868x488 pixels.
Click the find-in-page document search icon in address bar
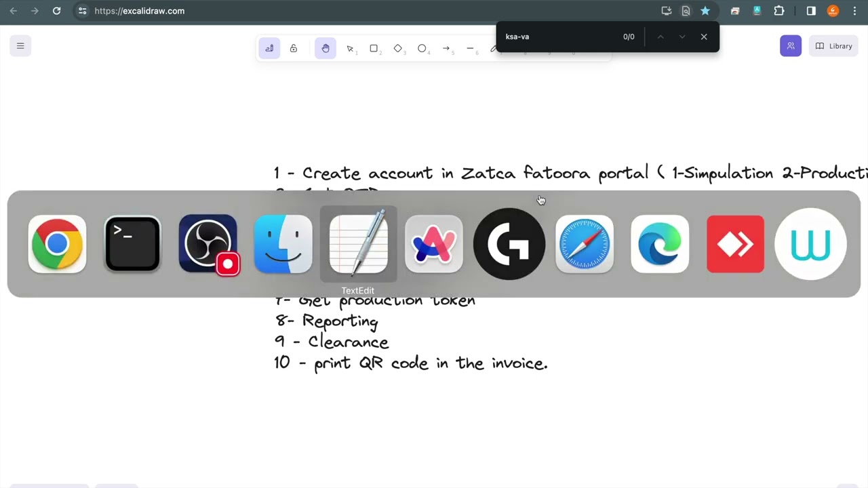tap(686, 11)
